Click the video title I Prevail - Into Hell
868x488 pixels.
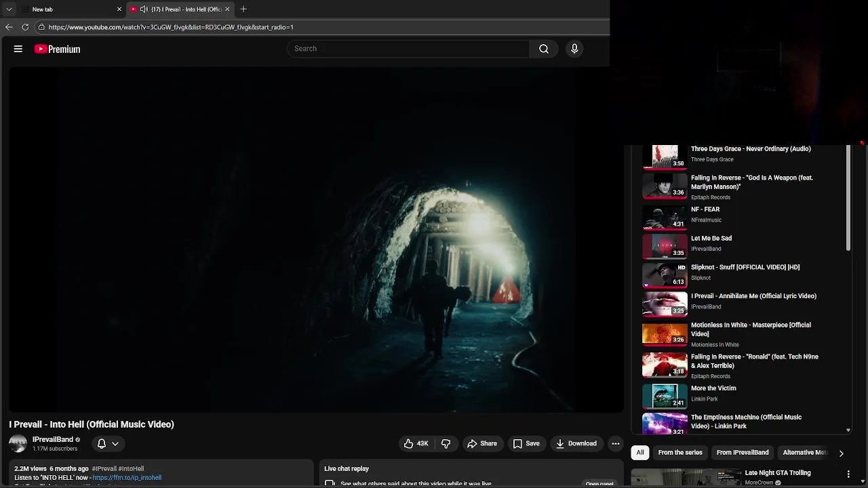[92, 424]
